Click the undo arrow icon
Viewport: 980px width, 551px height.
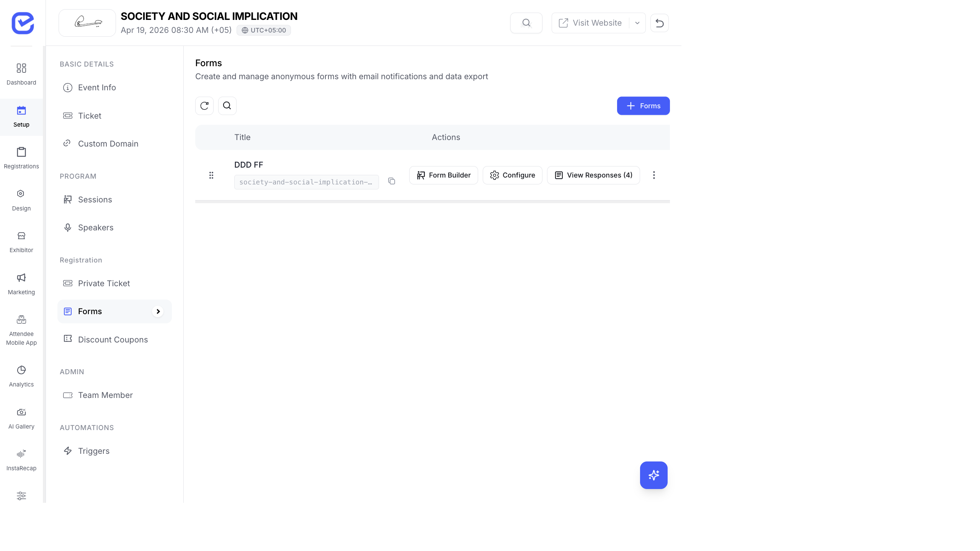660,23
